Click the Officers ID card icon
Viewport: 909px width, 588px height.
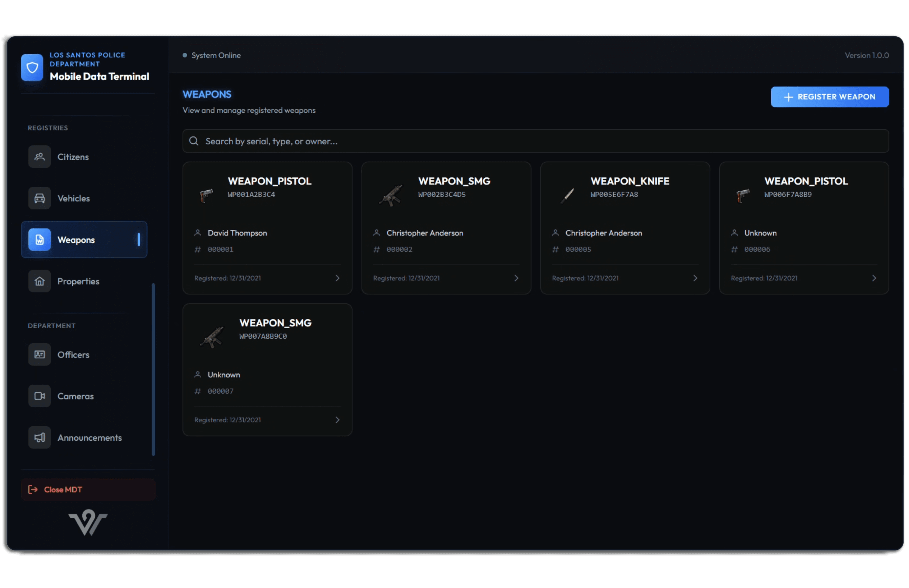click(x=39, y=355)
